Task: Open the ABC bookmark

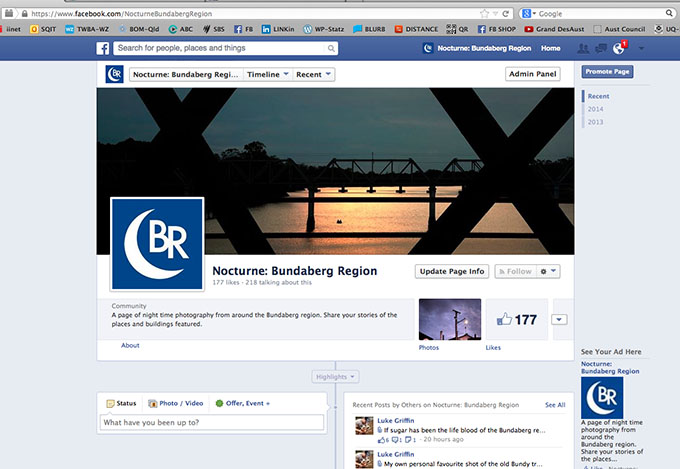Action: [x=181, y=29]
